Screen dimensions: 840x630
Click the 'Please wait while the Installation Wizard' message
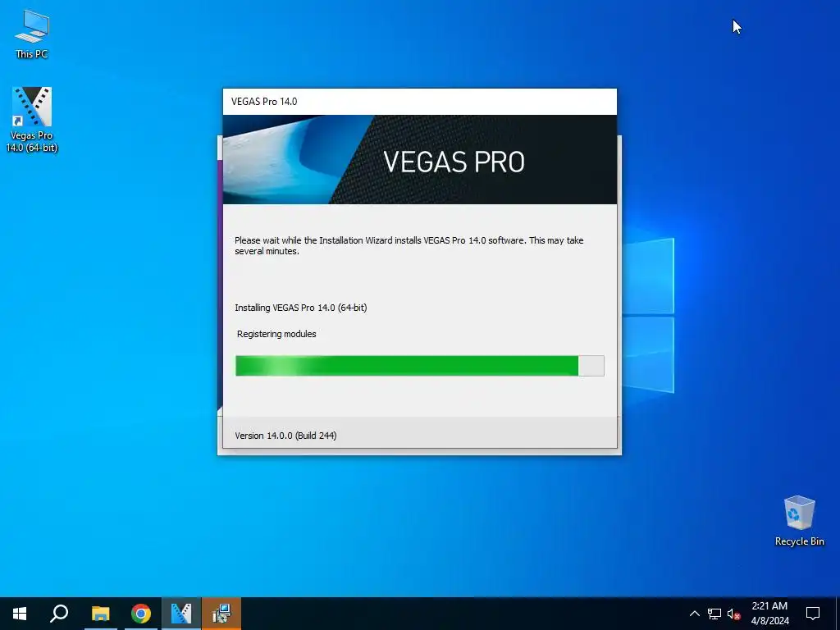409,245
